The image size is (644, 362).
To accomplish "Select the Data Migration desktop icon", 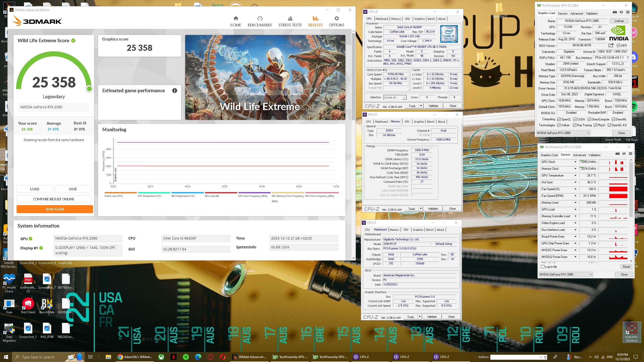I will coord(9,333).
